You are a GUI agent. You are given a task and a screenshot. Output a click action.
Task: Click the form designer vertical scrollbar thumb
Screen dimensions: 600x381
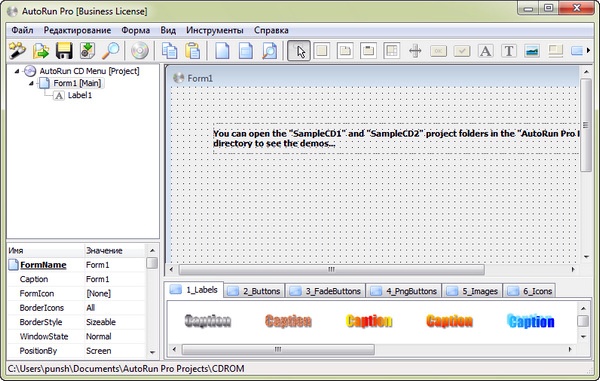tap(586, 125)
